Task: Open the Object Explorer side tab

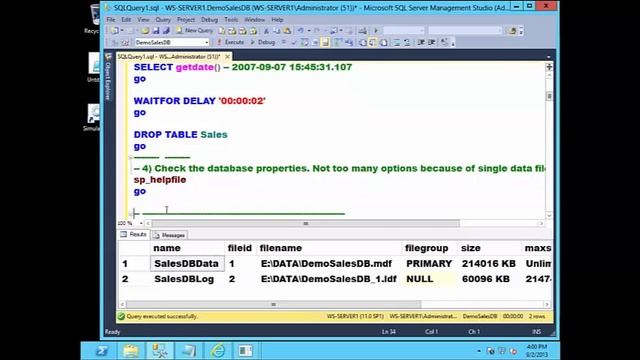Action: point(108,77)
